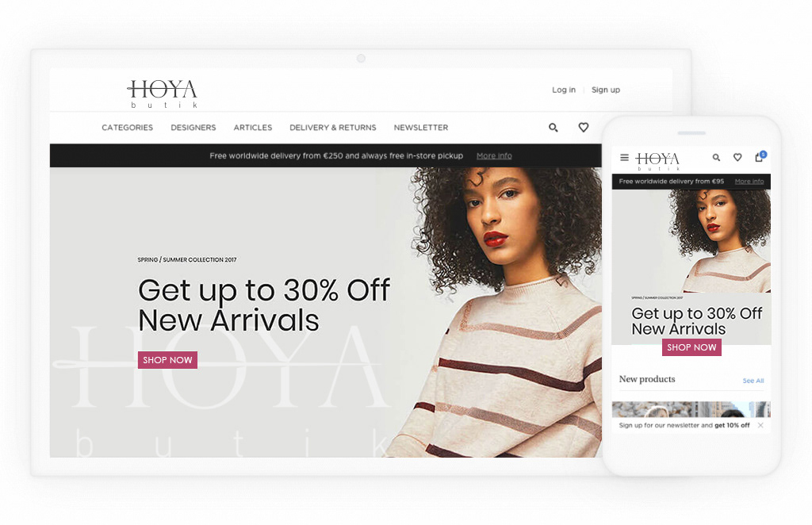Screen dimensions: 812x525
Task: Tap the phone's search magnifier icon
Action: coord(716,157)
